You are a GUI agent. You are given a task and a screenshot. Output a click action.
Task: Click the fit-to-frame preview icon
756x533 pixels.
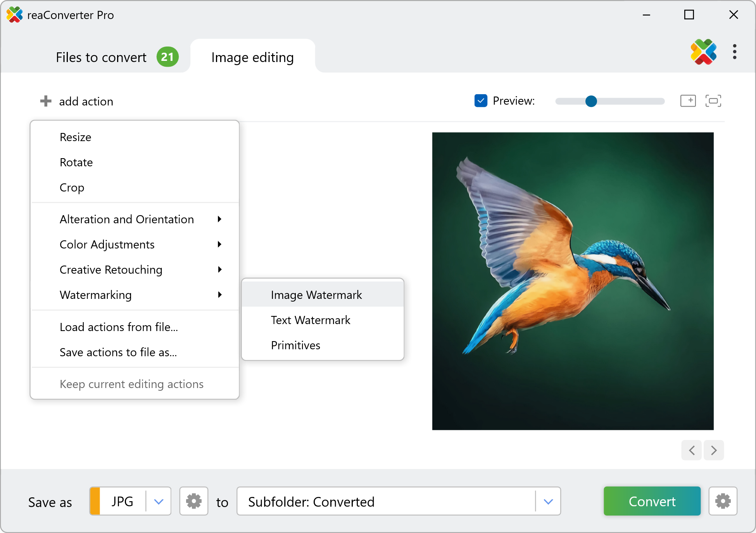pyautogui.click(x=713, y=101)
